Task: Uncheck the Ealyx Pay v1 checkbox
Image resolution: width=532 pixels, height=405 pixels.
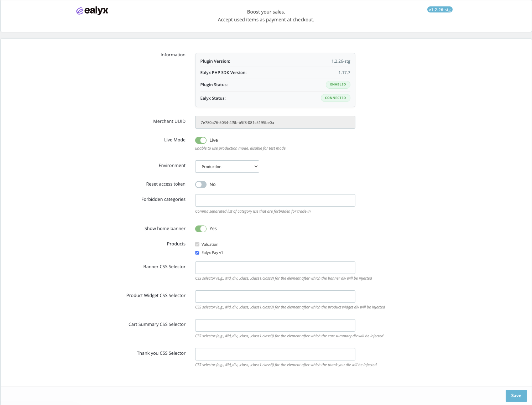Action: [x=197, y=253]
